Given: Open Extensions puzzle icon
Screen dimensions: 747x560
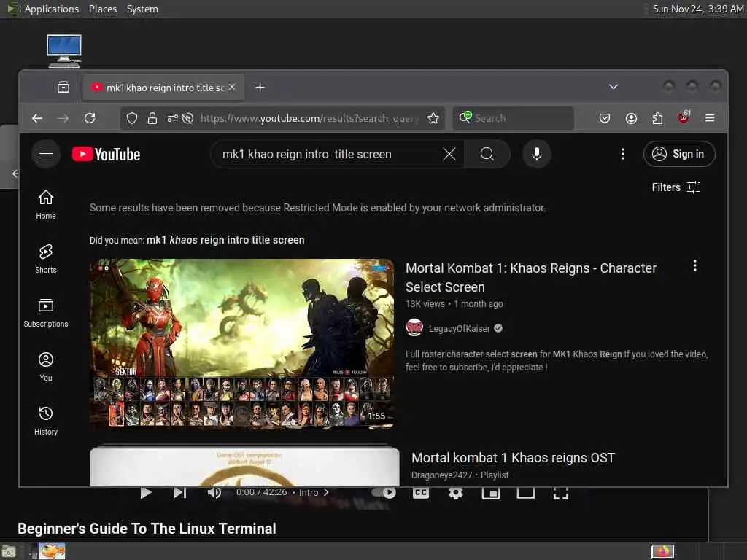Looking at the screenshot, I should click(657, 118).
